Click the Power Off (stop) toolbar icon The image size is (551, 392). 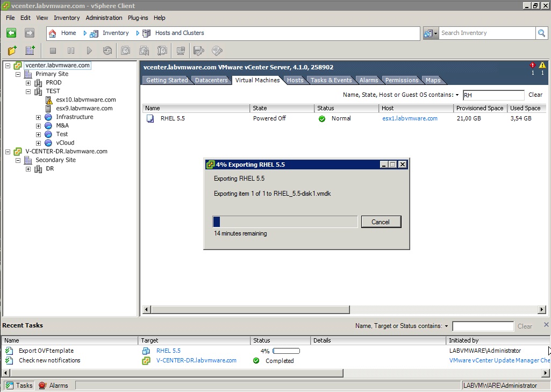coord(53,51)
